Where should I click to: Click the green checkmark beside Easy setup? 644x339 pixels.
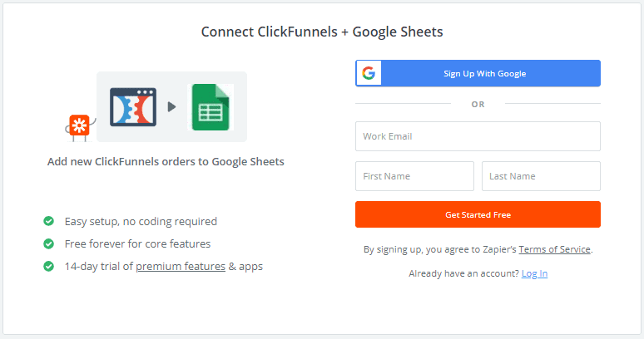coord(48,221)
